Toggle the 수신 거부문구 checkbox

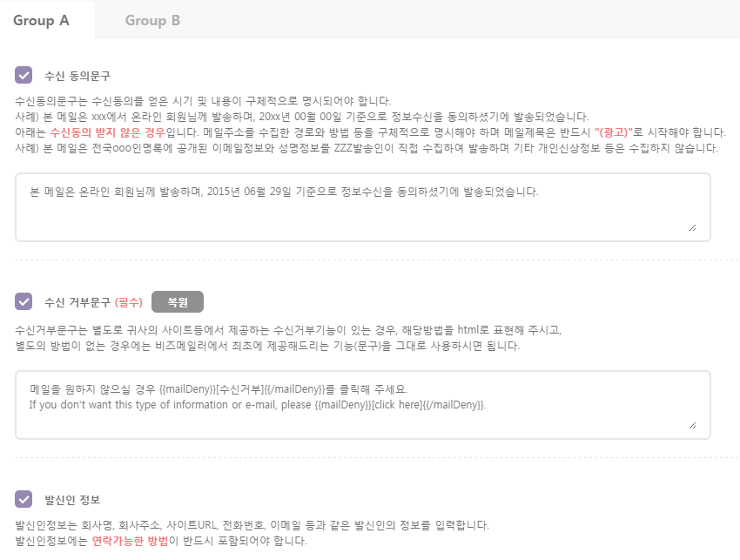point(24,301)
